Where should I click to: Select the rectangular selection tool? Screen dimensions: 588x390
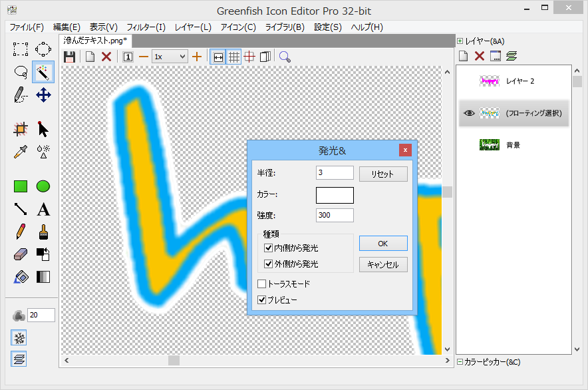click(x=20, y=49)
